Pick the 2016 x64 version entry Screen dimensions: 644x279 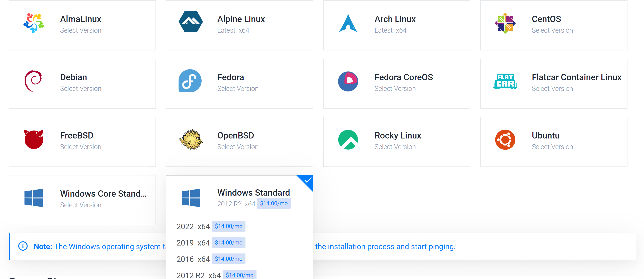coord(193,259)
